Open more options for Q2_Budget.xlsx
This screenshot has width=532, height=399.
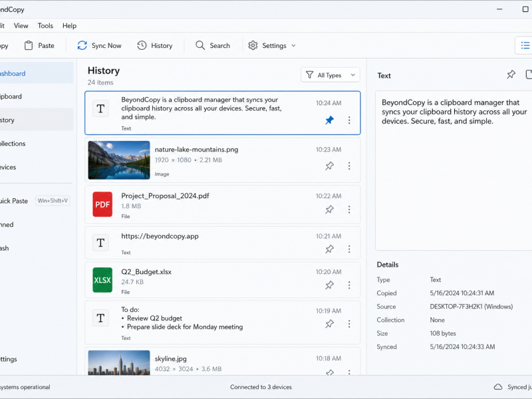point(349,285)
